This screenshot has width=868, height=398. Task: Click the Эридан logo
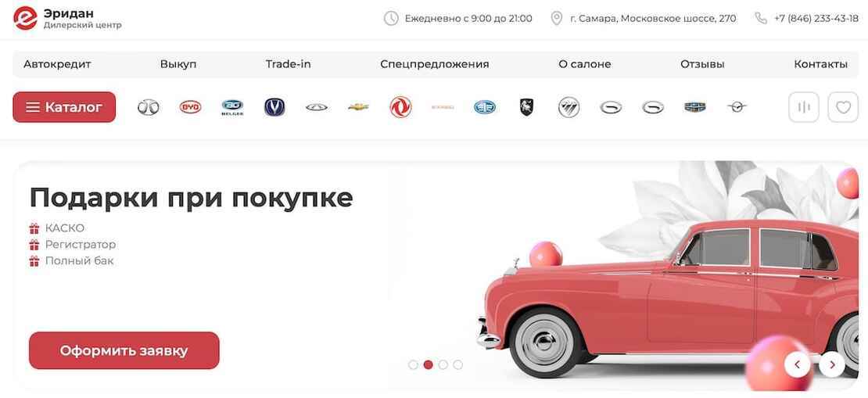pyautogui.click(x=67, y=18)
